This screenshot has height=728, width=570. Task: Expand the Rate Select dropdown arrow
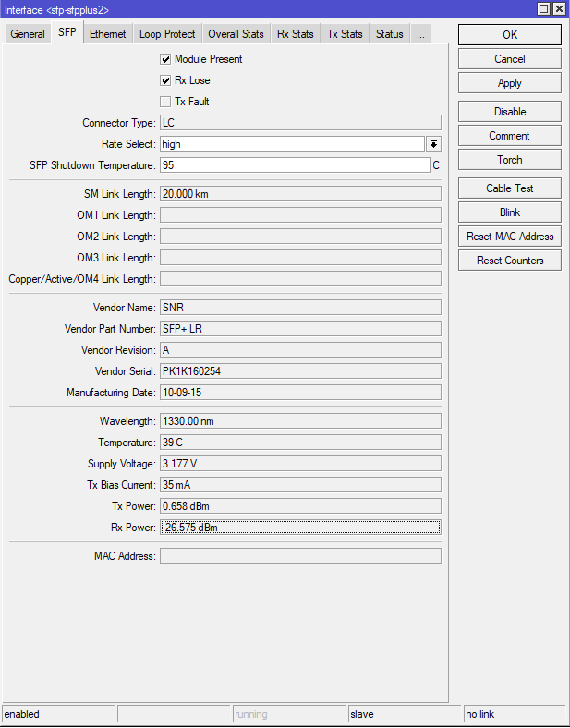point(433,144)
